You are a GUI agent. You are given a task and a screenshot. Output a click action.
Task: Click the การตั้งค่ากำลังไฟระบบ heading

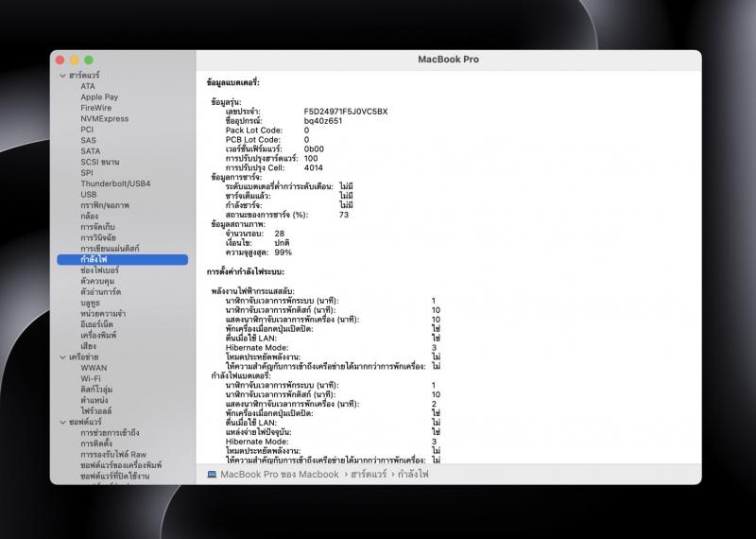point(246,272)
